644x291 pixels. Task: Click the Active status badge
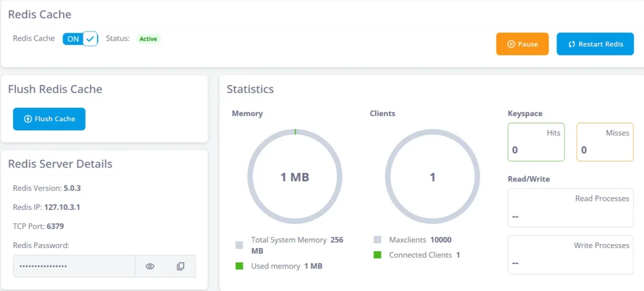[148, 39]
